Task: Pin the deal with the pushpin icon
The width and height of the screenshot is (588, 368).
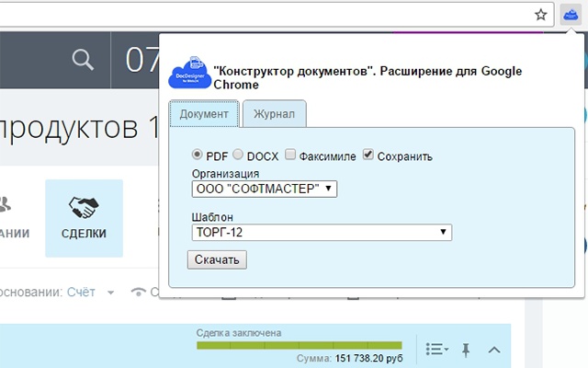Action: click(x=466, y=350)
